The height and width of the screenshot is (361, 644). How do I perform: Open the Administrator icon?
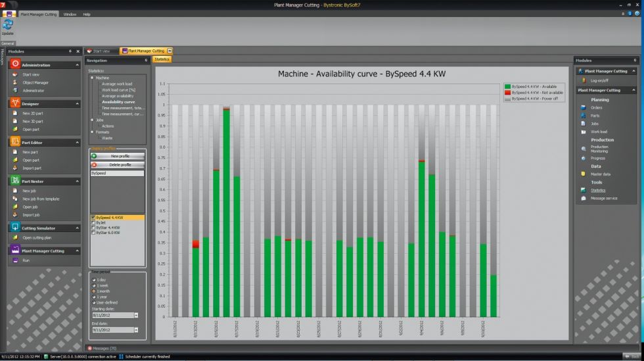(x=15, y=91)
